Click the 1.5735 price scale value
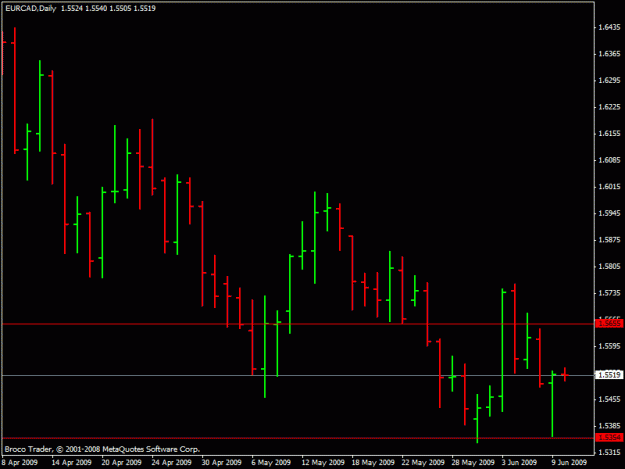This screenshot has height=469, width=625. tap(609, 293)
